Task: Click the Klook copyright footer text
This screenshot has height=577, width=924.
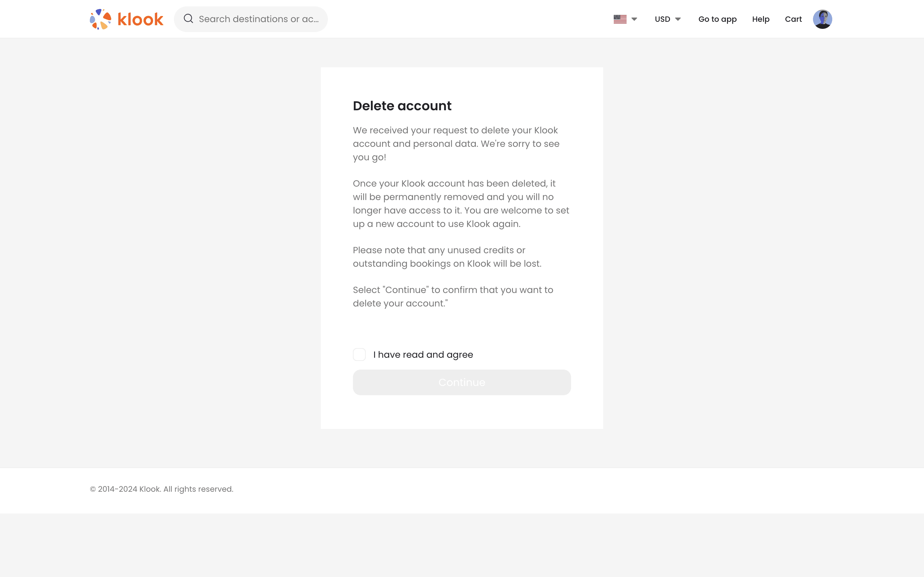Action: 161,489
